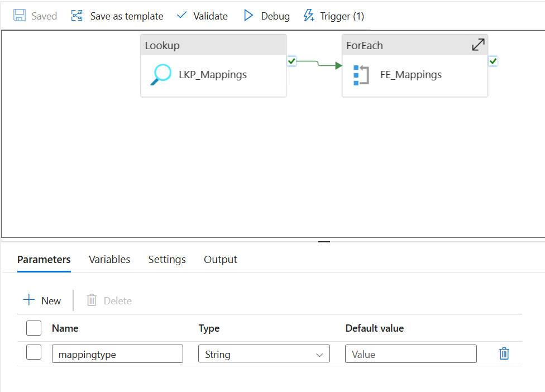
Task: Check the mappingtype parameter row checkbox
Action: (34, 352)
